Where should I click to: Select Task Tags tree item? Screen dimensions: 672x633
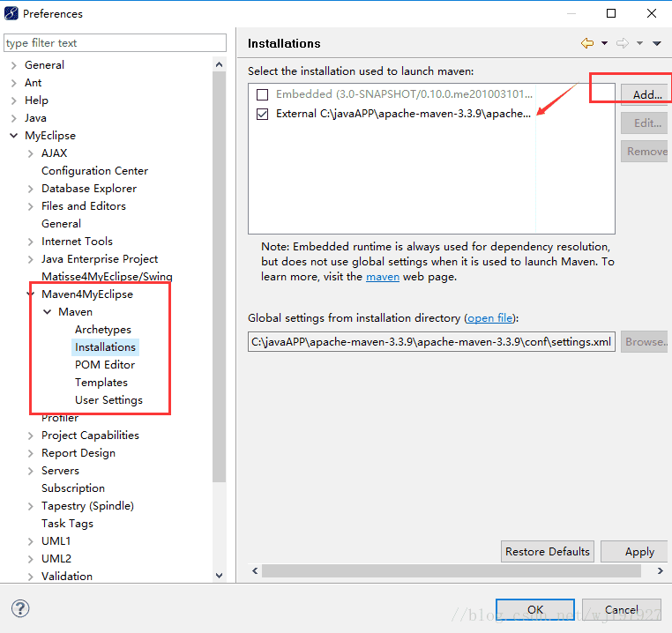tap(67, 524)
